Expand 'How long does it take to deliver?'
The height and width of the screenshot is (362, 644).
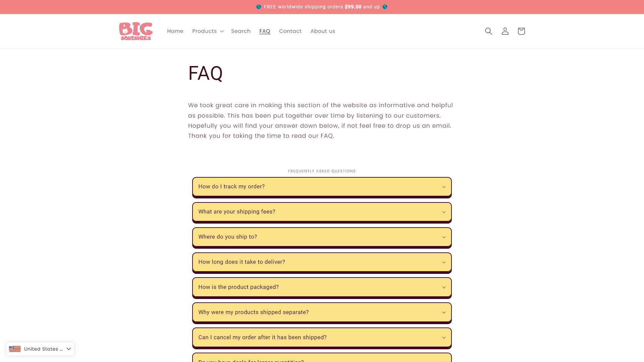(322, 262)
